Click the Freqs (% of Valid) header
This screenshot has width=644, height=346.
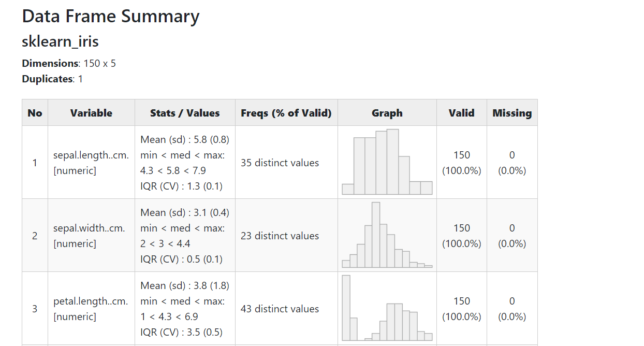pos(286,113)
